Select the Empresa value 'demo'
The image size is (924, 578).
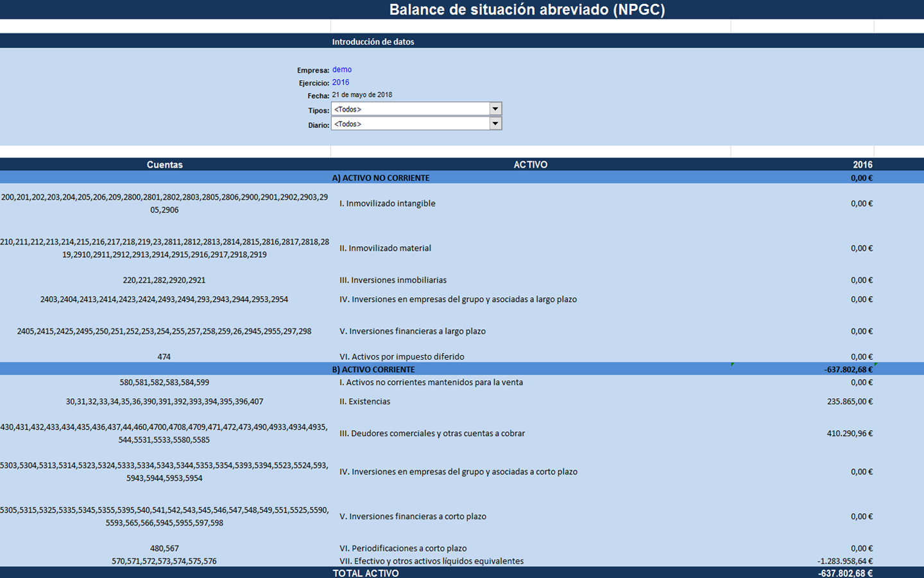tap(342, 69)
